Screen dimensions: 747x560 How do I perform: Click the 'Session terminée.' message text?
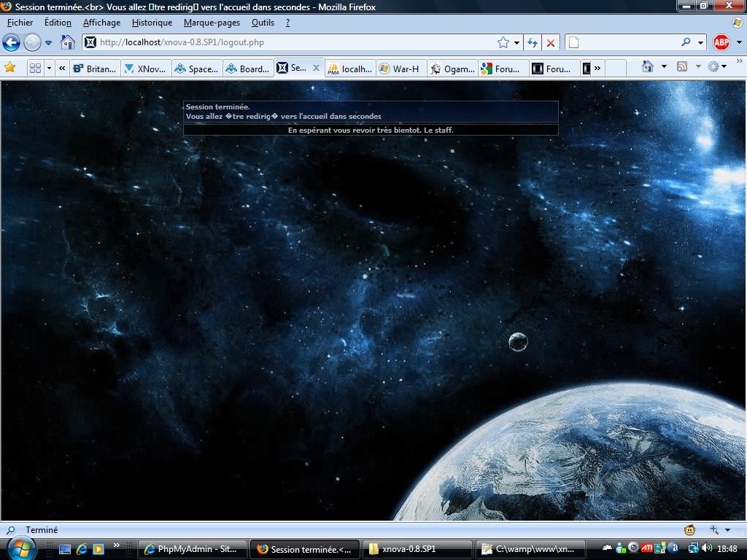pos(217,106)
